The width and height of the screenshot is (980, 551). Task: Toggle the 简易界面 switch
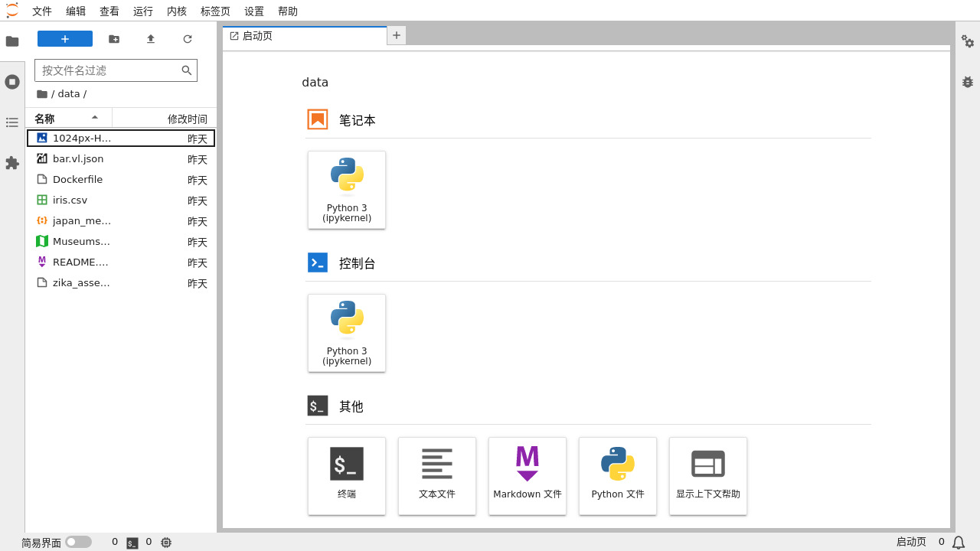78,542
